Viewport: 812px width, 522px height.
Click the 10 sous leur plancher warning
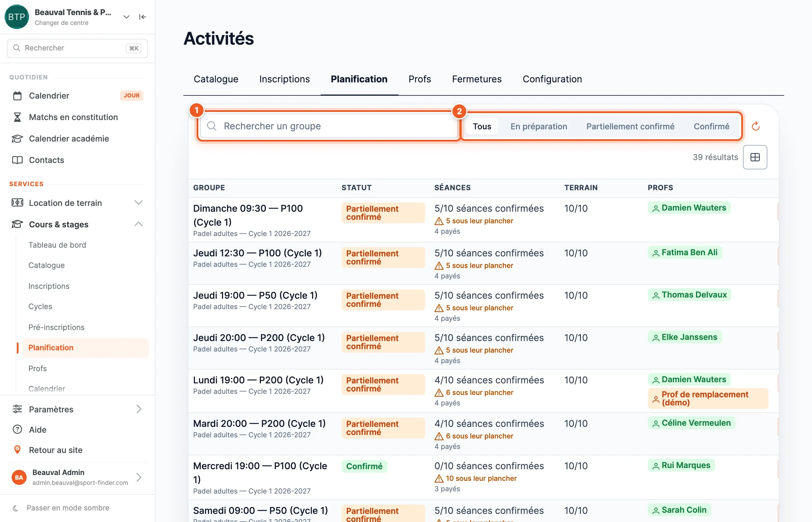point(476,478)
